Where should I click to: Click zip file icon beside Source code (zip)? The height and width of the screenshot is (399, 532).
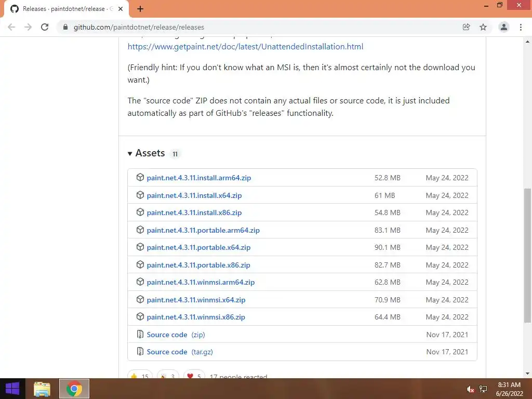pos(140,334)
